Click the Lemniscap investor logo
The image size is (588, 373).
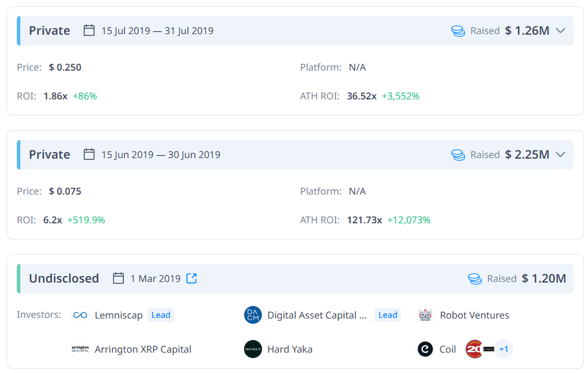[80, 315]
